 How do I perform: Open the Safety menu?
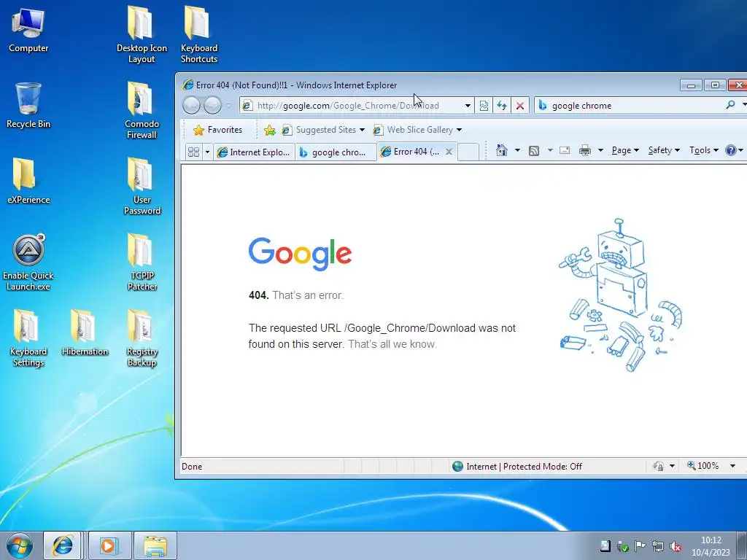[664, 150]
